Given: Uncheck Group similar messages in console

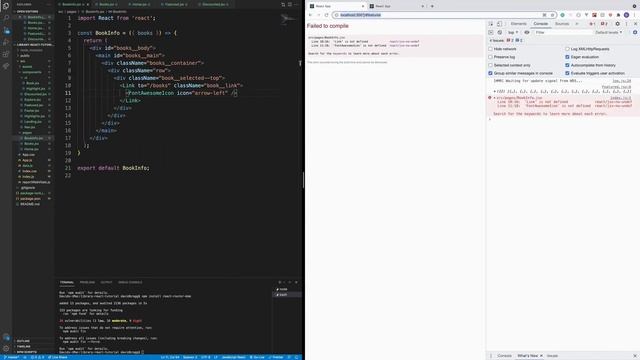Looking at the screenshot, I should tap(490, 73).
